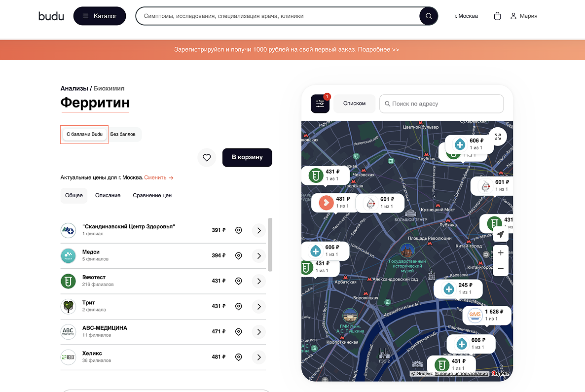Click the В корзину button

[247, 157]
